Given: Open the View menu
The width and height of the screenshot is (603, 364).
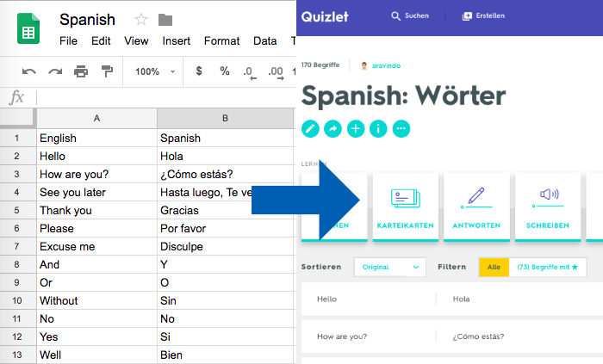Looking at the screenshot, I should [x=136, y=40].
